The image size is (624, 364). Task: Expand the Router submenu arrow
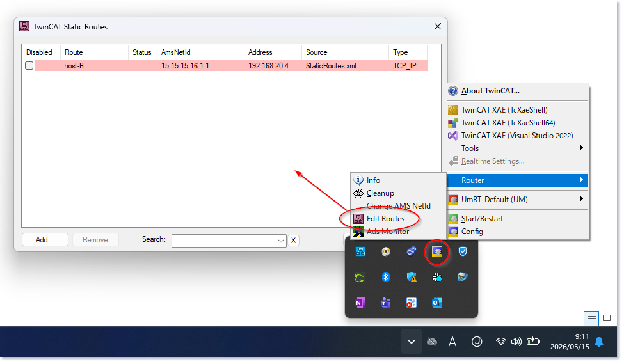(x=581, y=180)
